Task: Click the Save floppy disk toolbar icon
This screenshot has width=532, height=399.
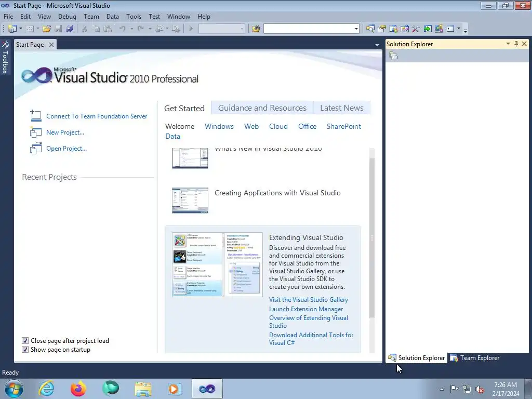Action: point(59,29)
